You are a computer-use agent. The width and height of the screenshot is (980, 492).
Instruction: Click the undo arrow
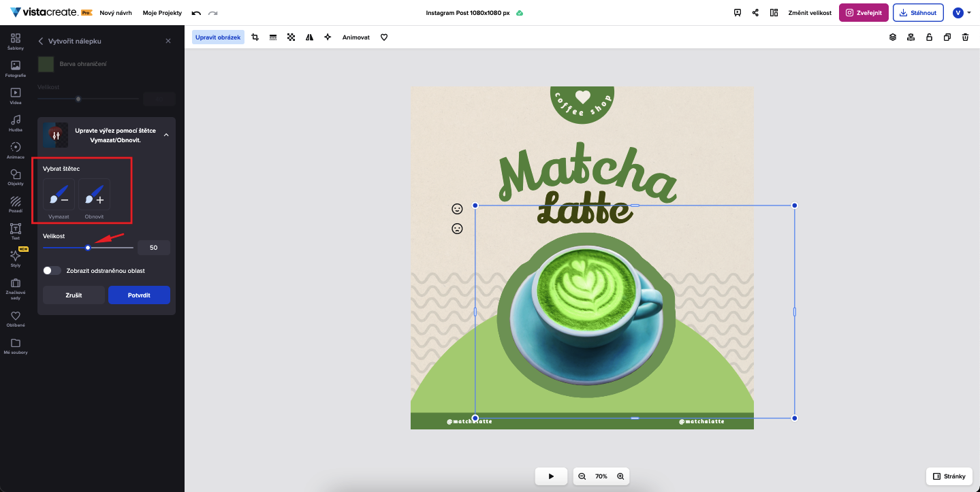point(196,13)
